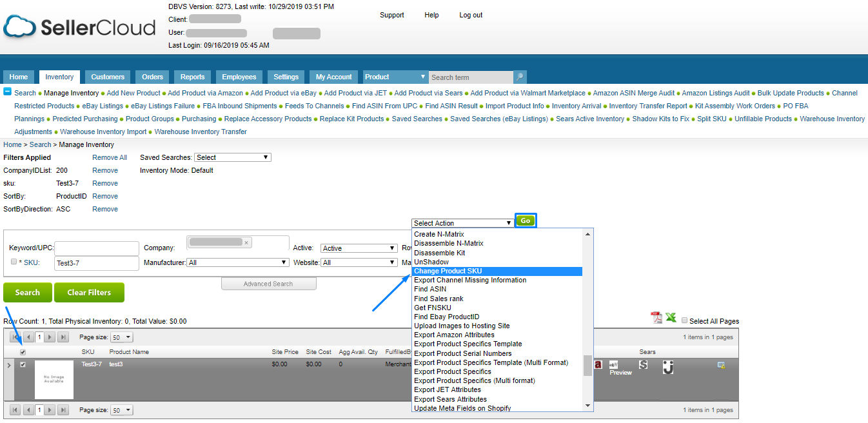The width and height of the screenshot is (868, 423).
Task: Click the SellerCloud logo
Action: 79,27
